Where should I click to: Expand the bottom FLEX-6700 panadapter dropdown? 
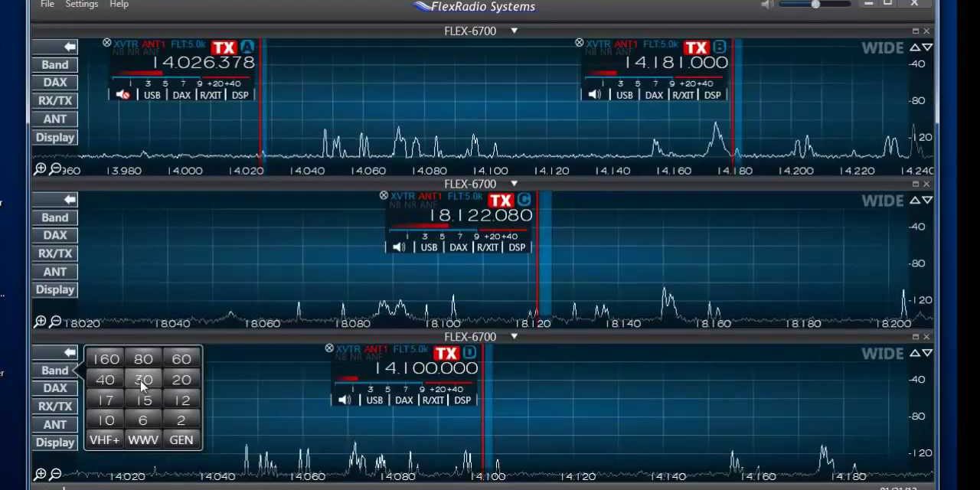514,338
